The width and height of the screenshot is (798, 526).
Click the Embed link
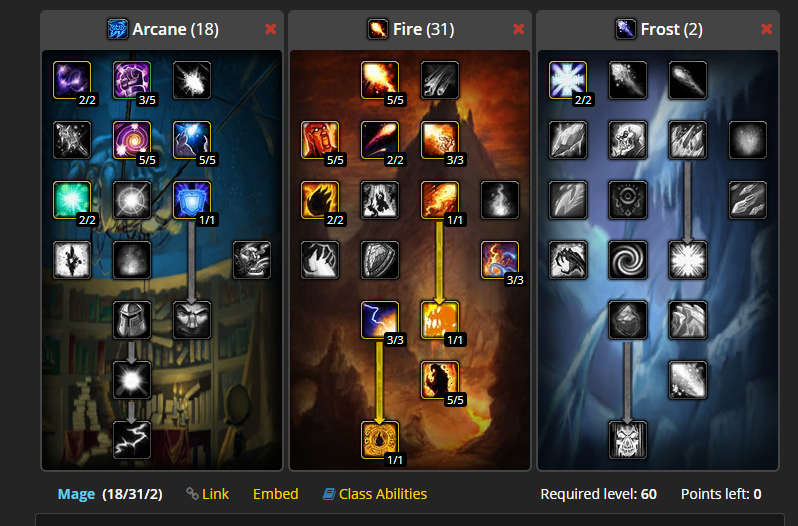275,493
